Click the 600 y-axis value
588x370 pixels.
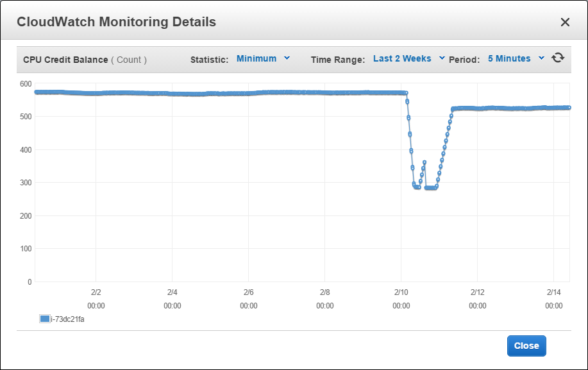tap(26, 84)
